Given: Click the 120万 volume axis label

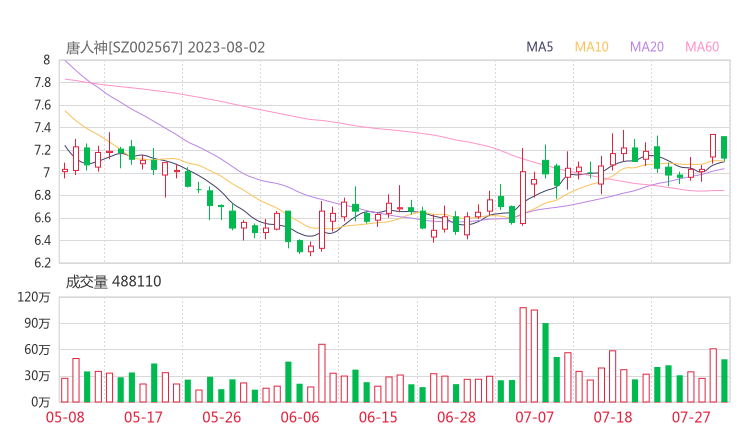Looking at the screenshot, I should click(x=34, y=297).
